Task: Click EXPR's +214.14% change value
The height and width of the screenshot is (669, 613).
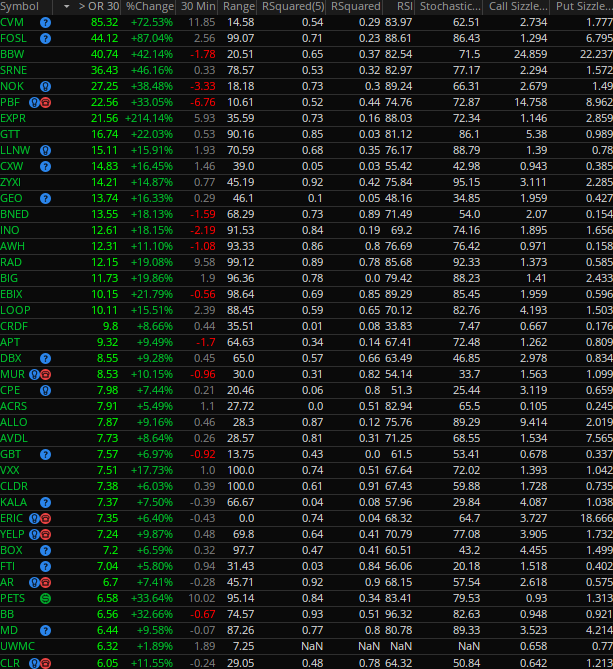Action: point(149,119)
